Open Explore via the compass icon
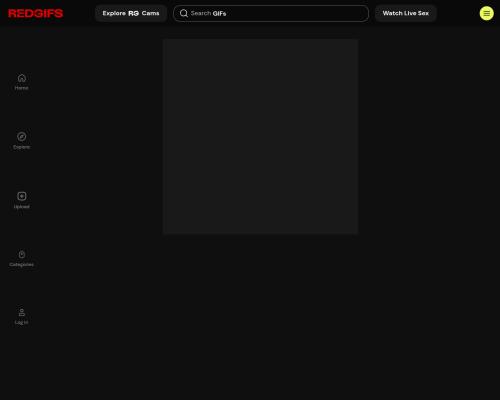This screenshot has width=500, height=400. click(x=22, y=137)
